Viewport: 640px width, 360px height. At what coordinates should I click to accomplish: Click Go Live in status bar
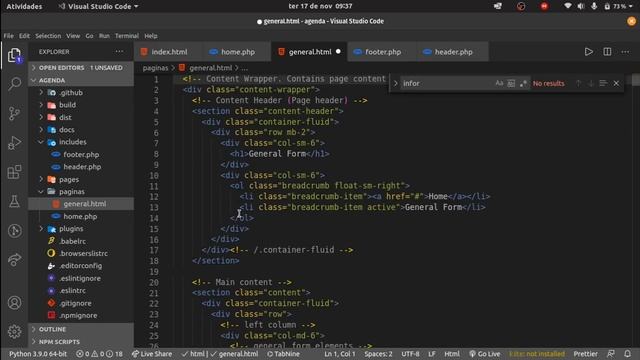point(485,354)
